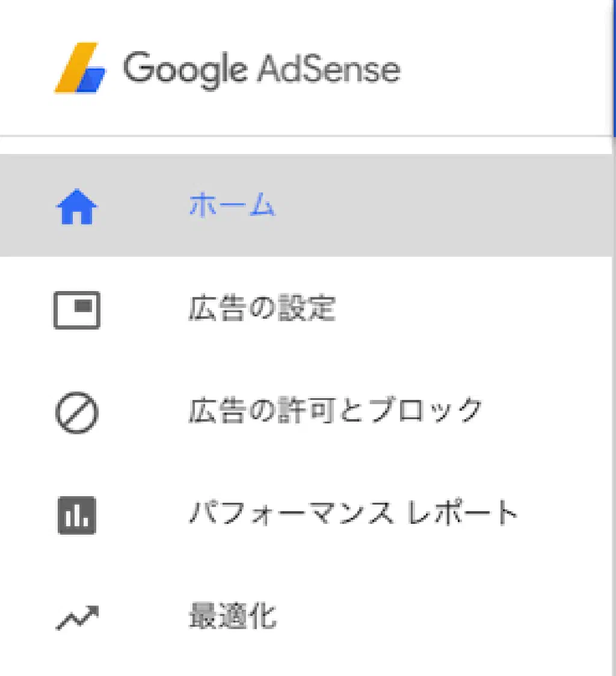This screenshot has height=676, width=616.
Task: Open the 広告の設定 menu item
Action: point(262,309)
